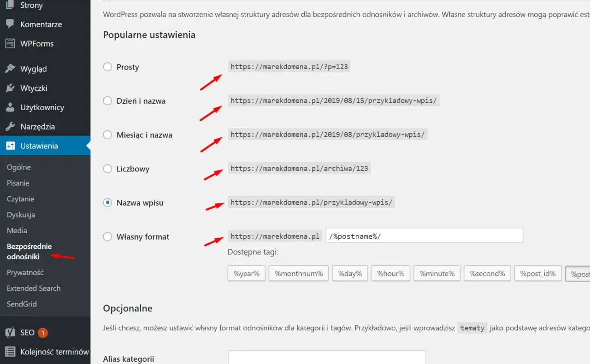The width and height of the screenshot is (590, 364).
Task: Click the archiwa/123 example URL
Action: [300, 169]
